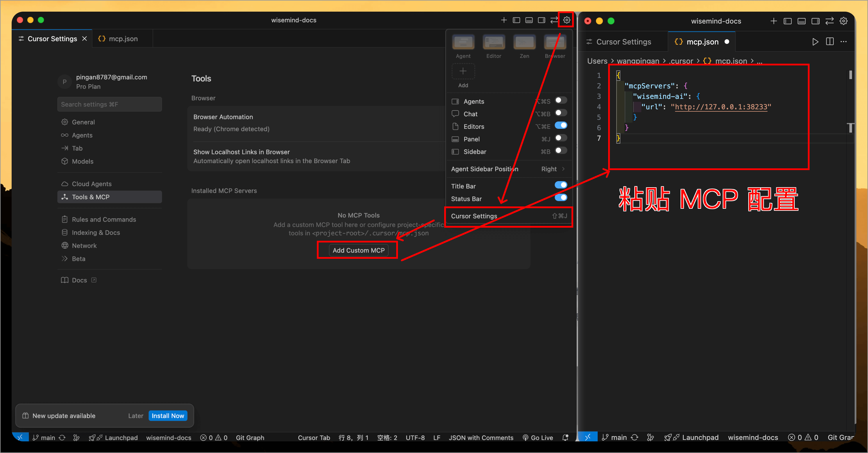Click the notification bell in status bar
The image size is (868, 453).
click(565, 438)
